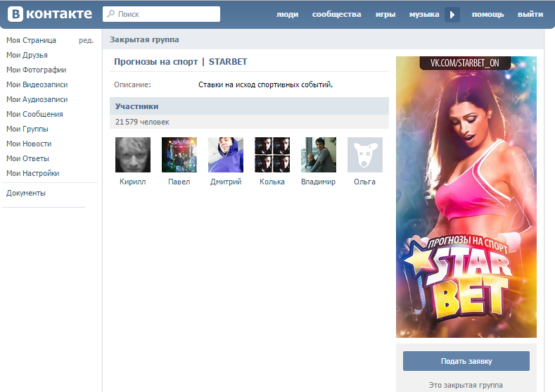Click the name Павел
Screen dimensions: 555x392
coord(179,182)
